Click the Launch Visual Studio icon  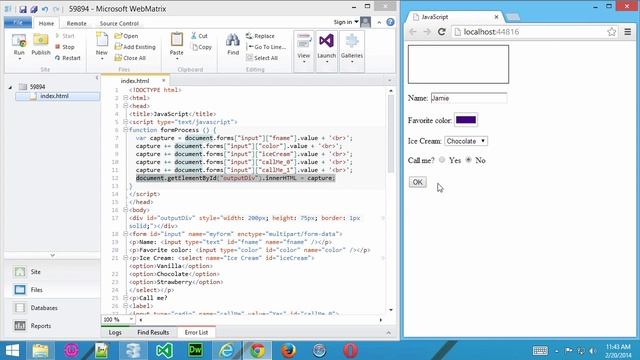pyautogui.click(x=327, y=42)
